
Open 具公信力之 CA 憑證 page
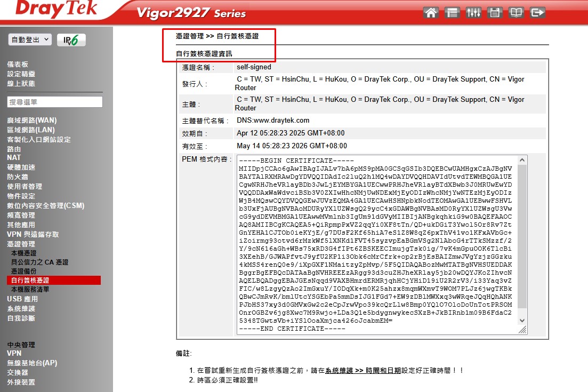[x=40, y=262]
